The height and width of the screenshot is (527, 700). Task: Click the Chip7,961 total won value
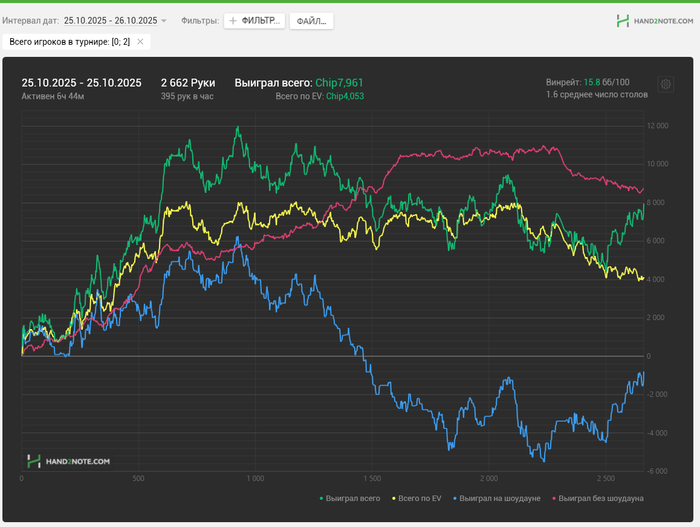click(339, 83)
